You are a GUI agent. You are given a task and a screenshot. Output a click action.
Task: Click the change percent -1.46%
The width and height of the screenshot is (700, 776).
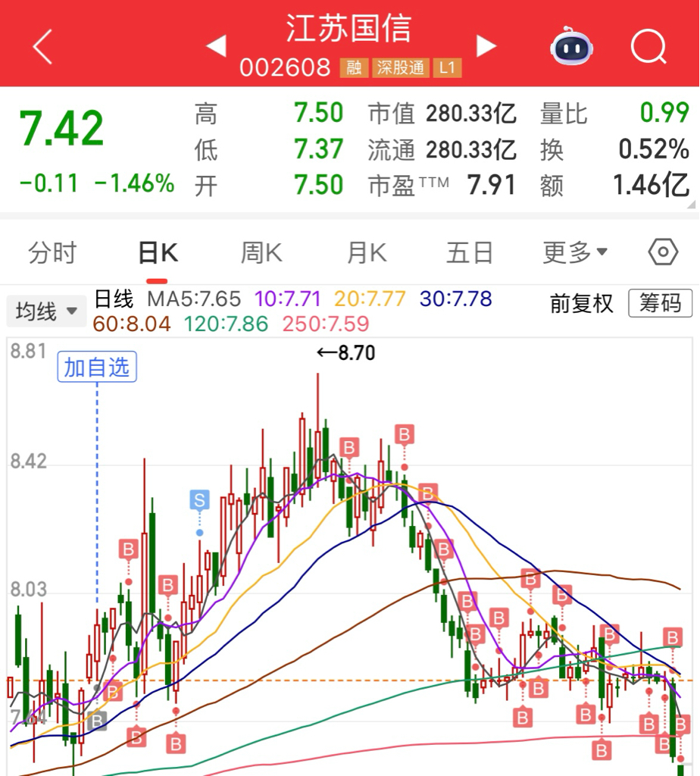click(x=134, y=183)
